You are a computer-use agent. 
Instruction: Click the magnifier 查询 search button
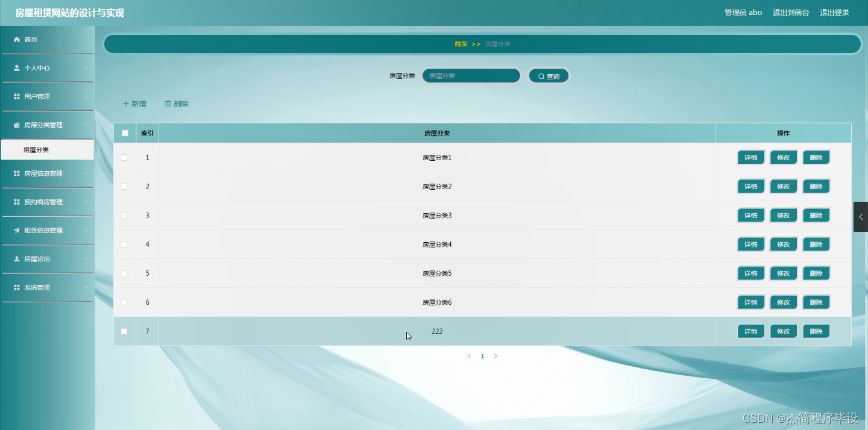point(549,76)
